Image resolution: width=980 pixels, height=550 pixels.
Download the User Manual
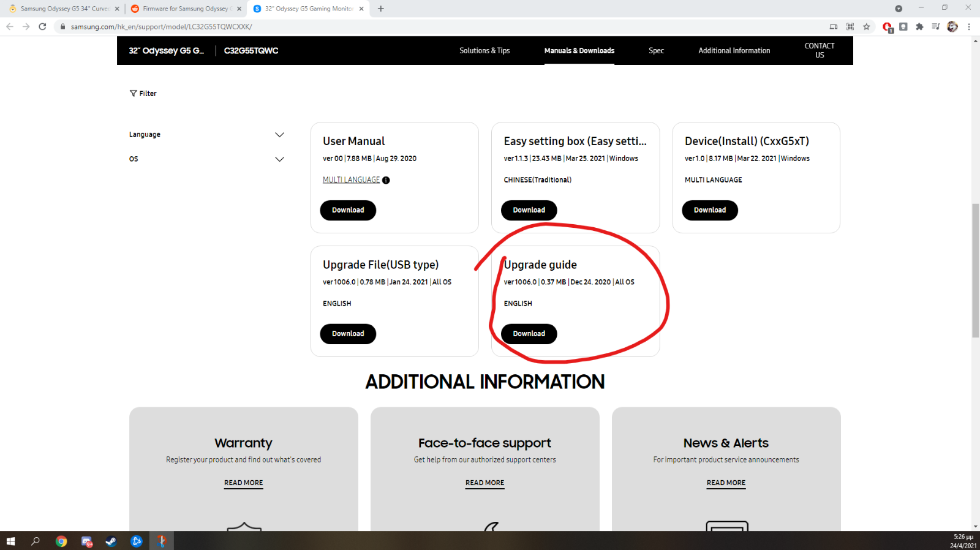[348, 210]
